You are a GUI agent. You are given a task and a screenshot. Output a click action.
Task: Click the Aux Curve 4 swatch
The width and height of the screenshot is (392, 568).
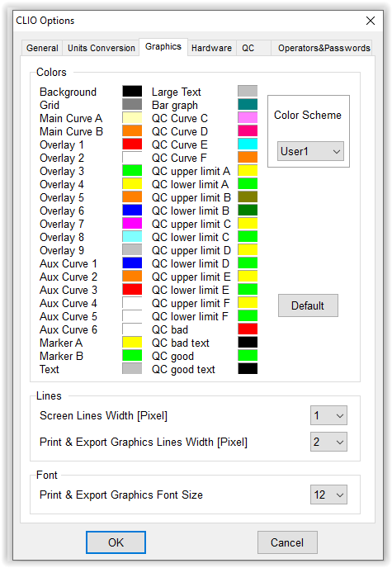pyautogui.click(x=132, y=302)
